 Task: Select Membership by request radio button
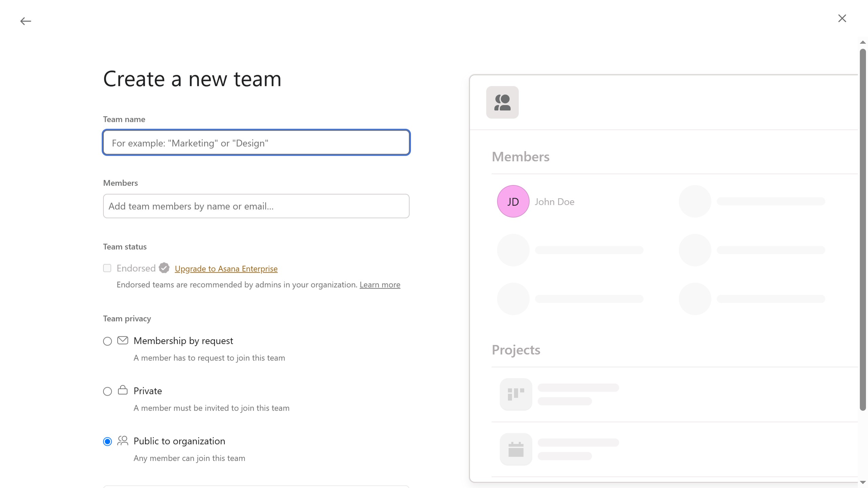click(107, 341)
